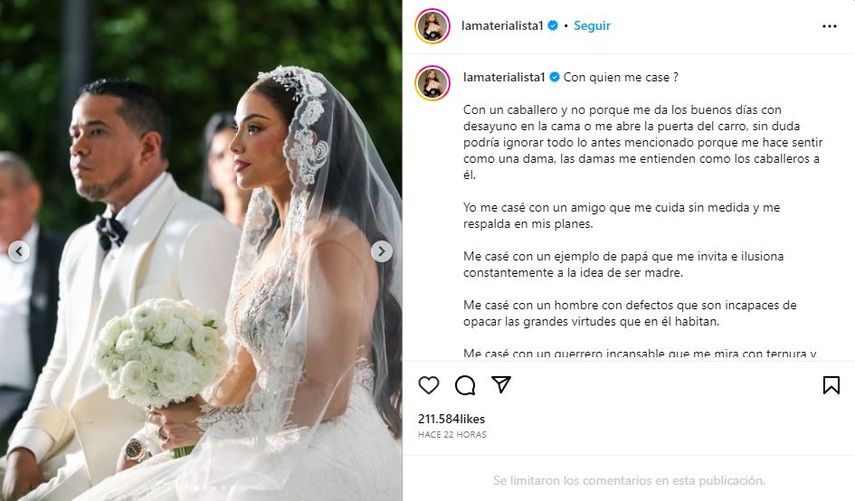
Task: Click the 'Con quien me case ?' caption text
Action: 621,77
